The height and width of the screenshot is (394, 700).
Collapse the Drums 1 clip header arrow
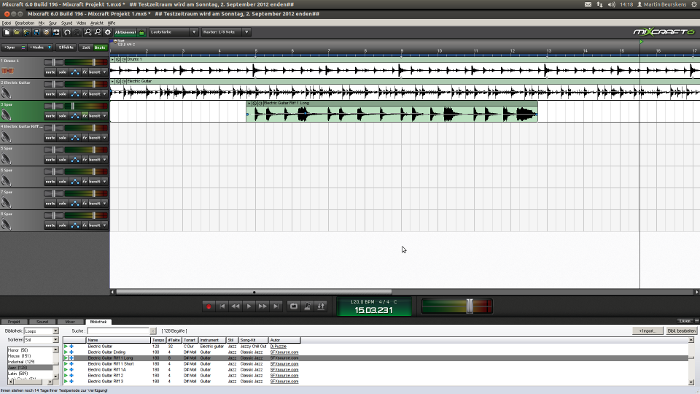point(112,59)
